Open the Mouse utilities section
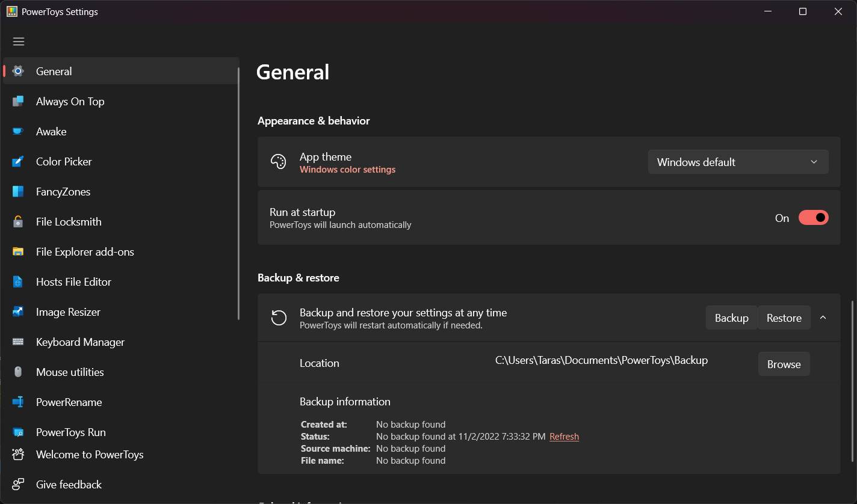 pyautogui.click(x=69, y=372)
